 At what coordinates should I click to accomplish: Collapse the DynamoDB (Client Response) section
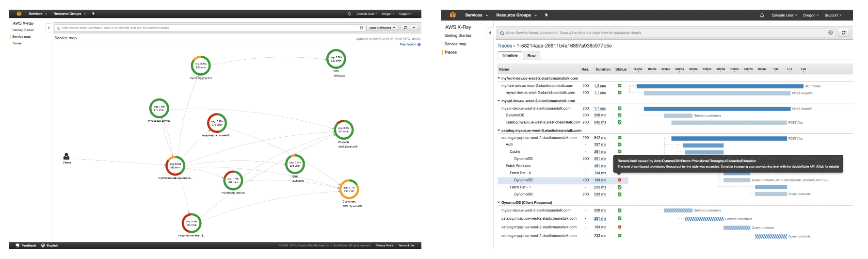[499, 202]
